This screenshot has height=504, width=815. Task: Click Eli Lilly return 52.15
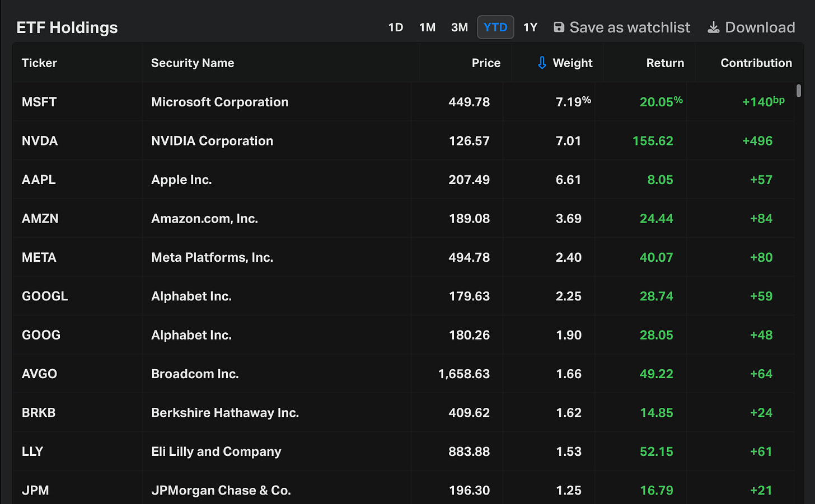pos(657,451)
